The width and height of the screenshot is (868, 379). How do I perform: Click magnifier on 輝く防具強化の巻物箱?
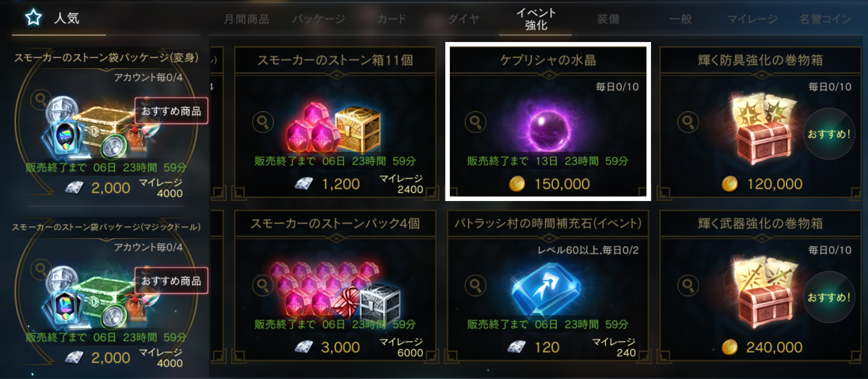click(x=688, y=122)
